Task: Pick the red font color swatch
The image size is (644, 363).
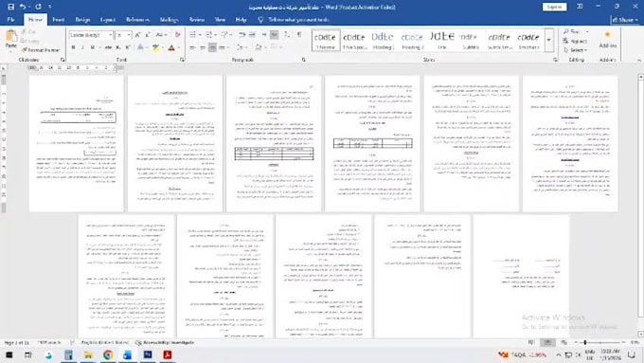Action: coord(171,47)
